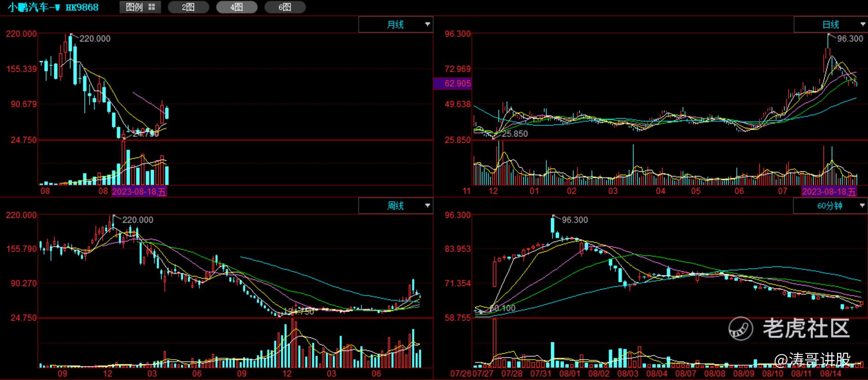Click the 96.300 peak annotation in daily chart
Screen dimensions: 868x380
850,39
